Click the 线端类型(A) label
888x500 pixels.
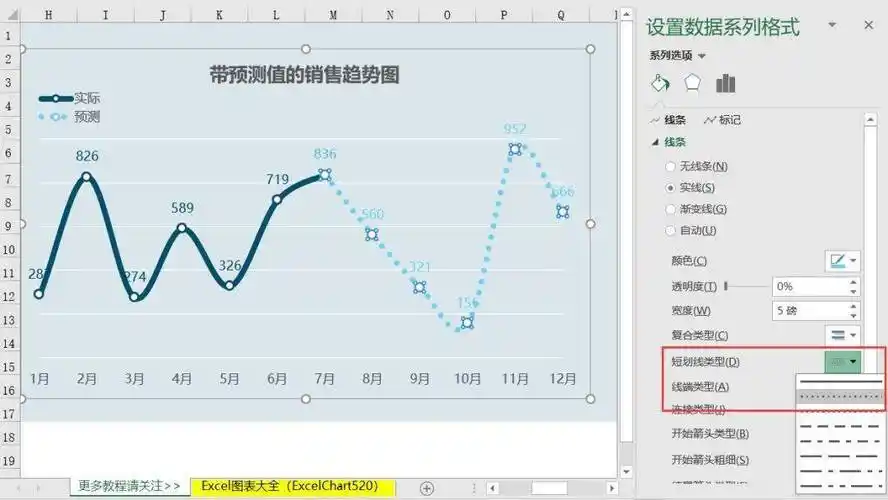pos(700,387)
